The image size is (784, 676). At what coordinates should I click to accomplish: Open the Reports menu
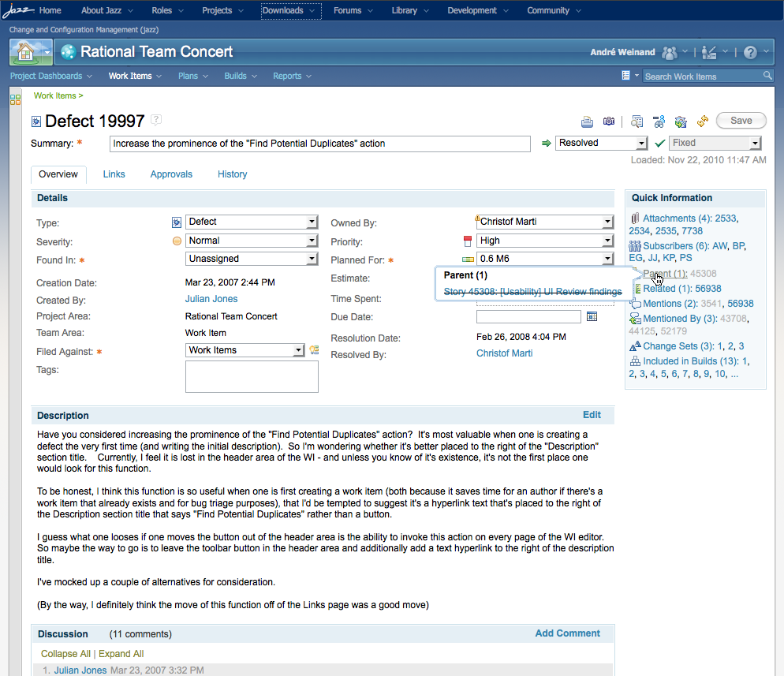(x=292, y=76)
